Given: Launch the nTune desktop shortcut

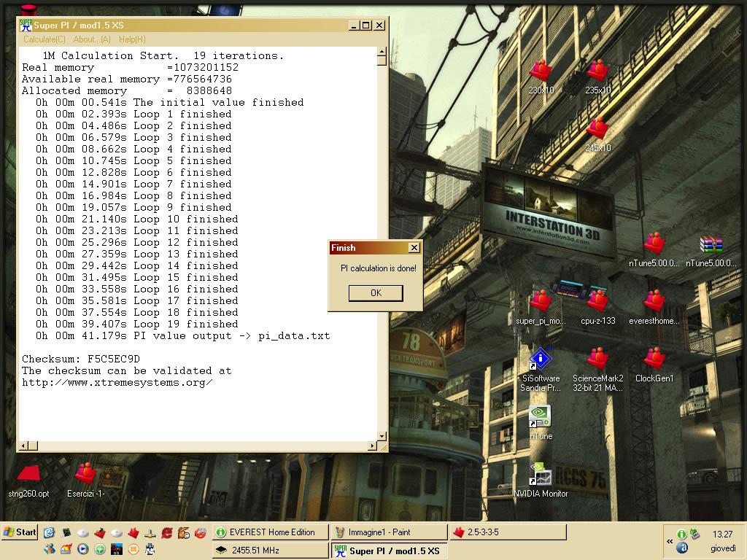Looking at the screenshot, I should [541, 422].
